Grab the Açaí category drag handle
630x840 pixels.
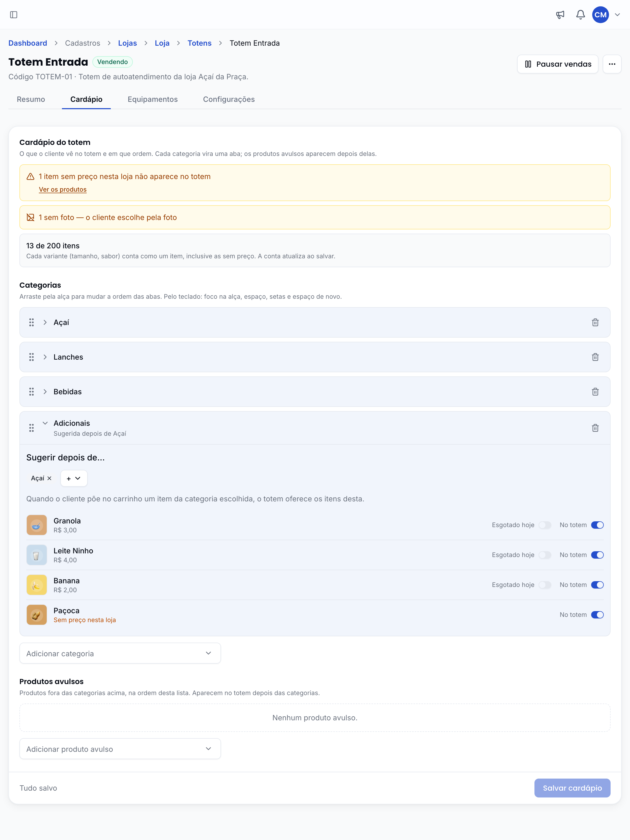(31, 322)
